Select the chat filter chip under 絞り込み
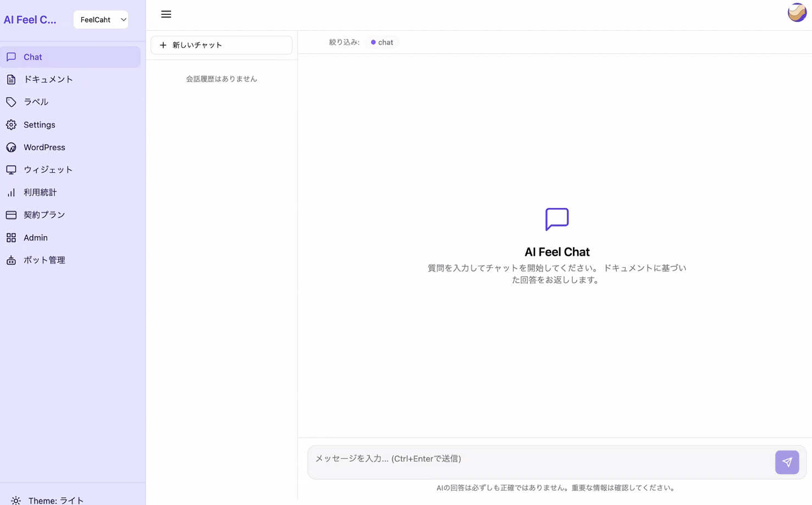Screen dimensions: 812x505 382,42
